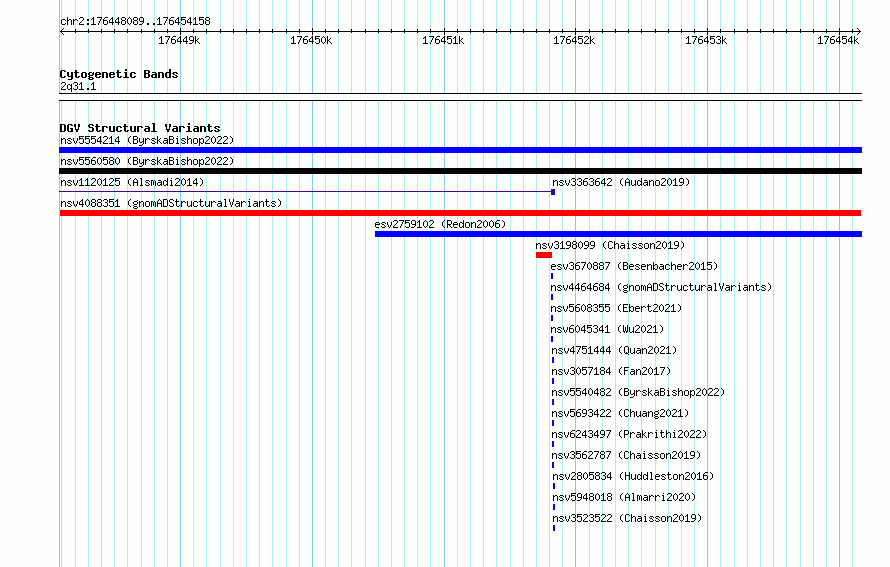
Task: Click the nsv5560580 (ByrskaBishop2022) label
Action: coord(147,161)
